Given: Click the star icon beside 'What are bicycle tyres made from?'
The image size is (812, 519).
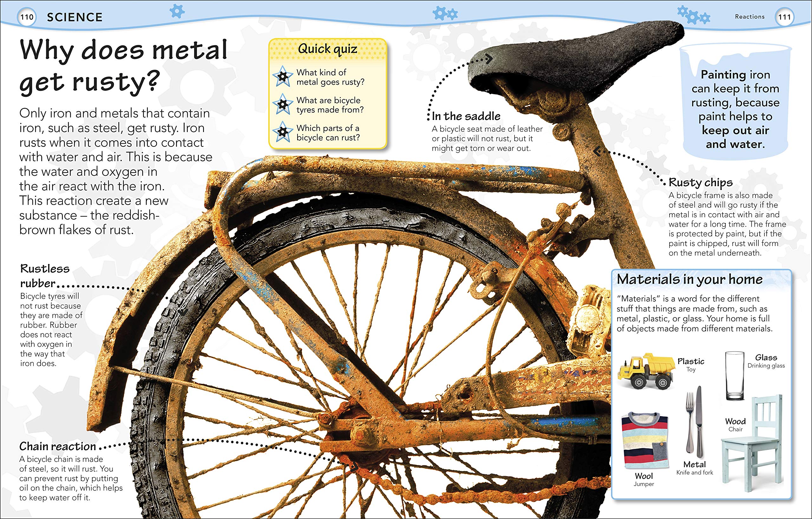Looking at the screenshot, I should 283,105.
